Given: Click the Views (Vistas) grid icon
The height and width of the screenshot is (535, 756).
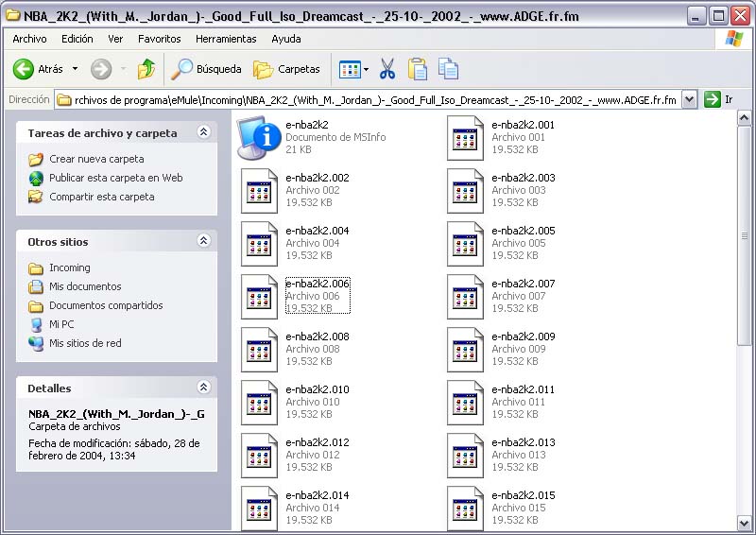Looking at the screenshot, I should pyautogui.click(x=350, y=69).
